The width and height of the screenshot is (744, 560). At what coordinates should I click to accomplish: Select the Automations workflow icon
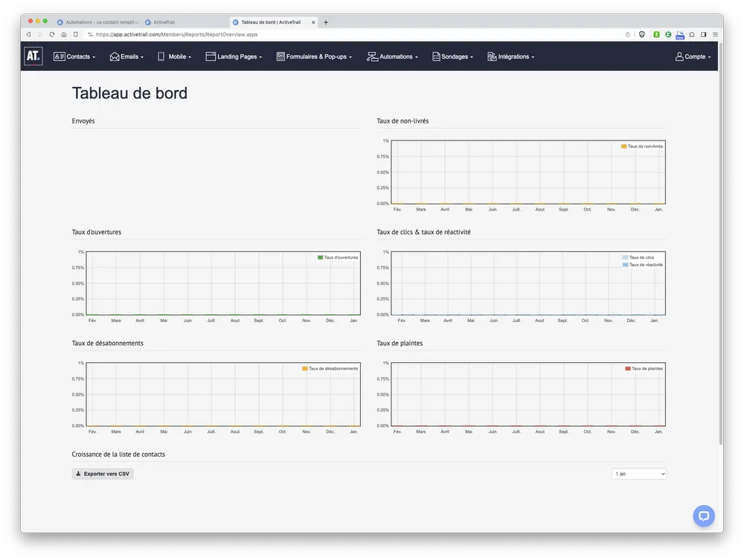371,56
